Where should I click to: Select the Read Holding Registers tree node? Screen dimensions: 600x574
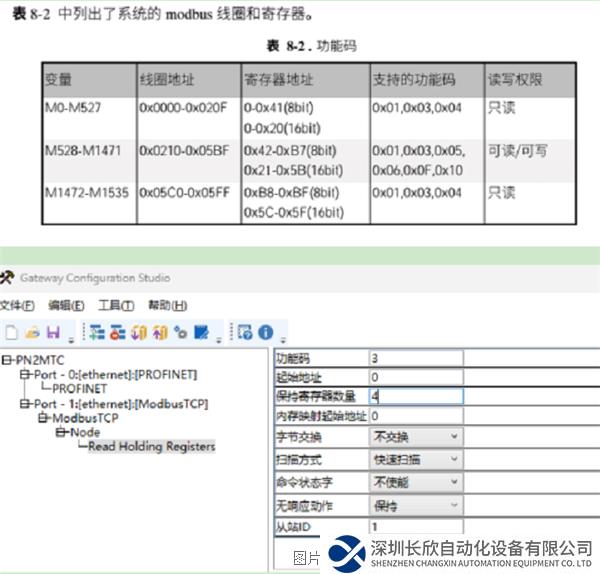pos(151,447)
